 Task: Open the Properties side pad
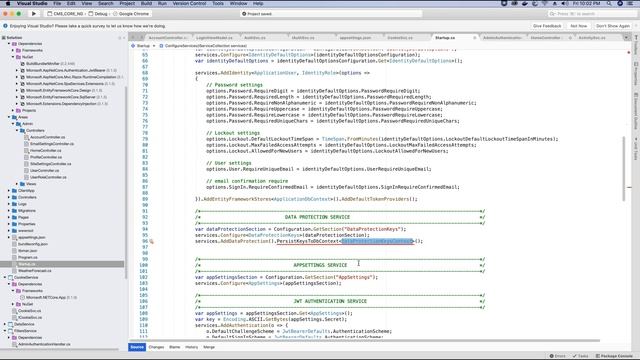(636, 74)
